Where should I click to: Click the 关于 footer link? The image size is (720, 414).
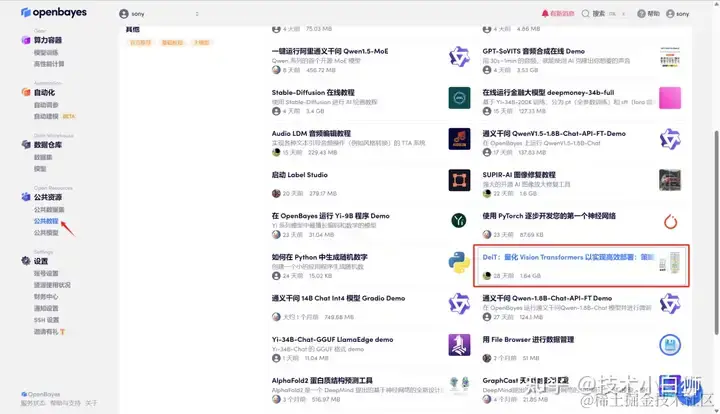(x=91, y=403)
